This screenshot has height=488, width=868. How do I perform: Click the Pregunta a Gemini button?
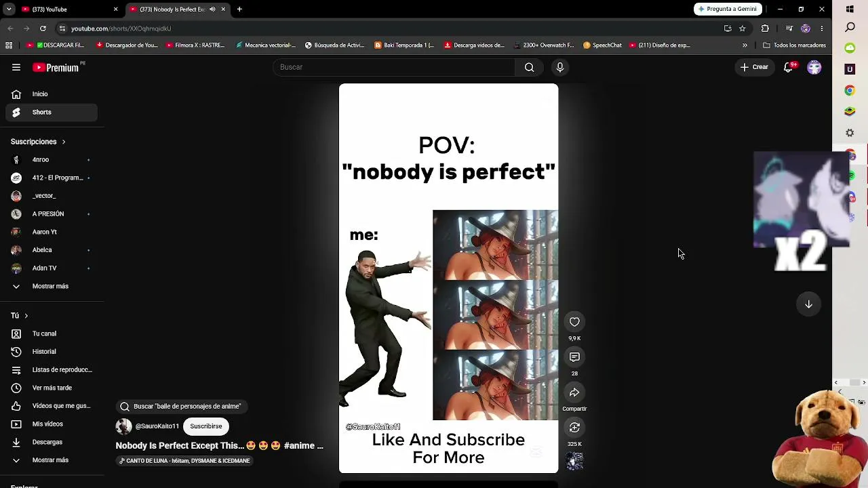[x=727, y=9]
